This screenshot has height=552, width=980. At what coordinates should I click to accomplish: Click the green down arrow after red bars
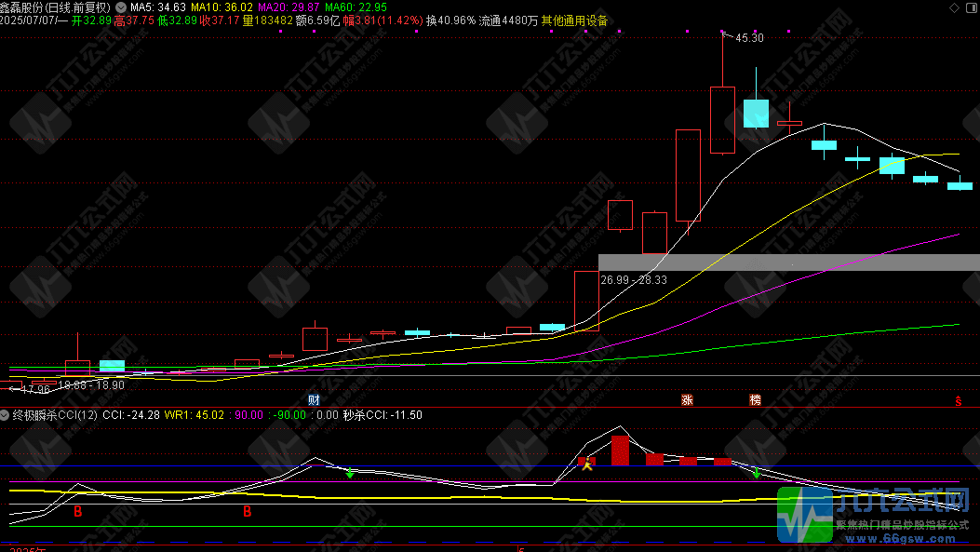pos(757,473)
